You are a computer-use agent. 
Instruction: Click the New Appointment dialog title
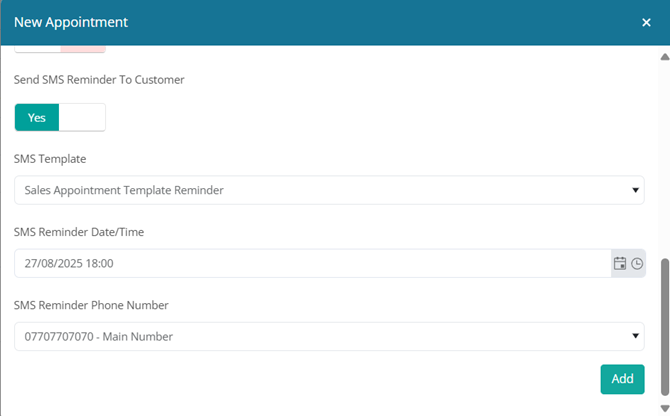coord(71,22)
